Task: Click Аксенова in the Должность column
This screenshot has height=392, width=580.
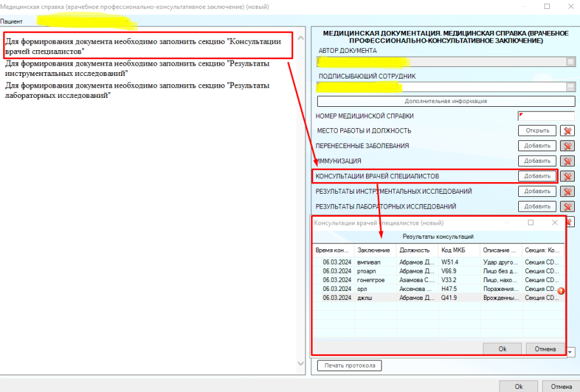Action: coord(416,288)
